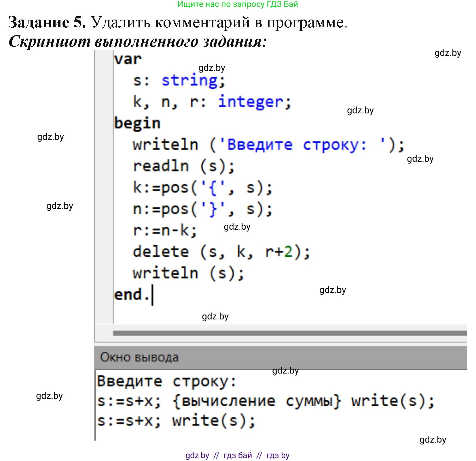Screen dimensions: 476x461
Task: Click the "гдз бай" footer link
Action: [237, 456]
